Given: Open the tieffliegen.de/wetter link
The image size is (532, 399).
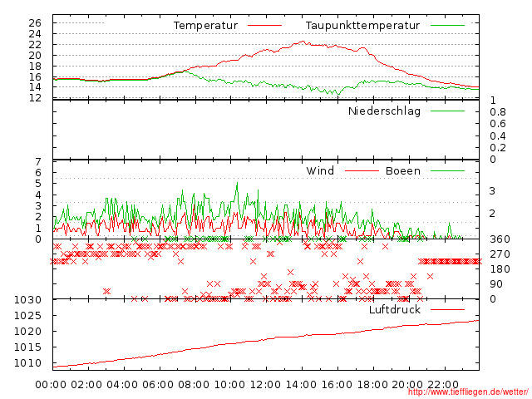Looking at the screenshot, I should click(x=468, y=392).
